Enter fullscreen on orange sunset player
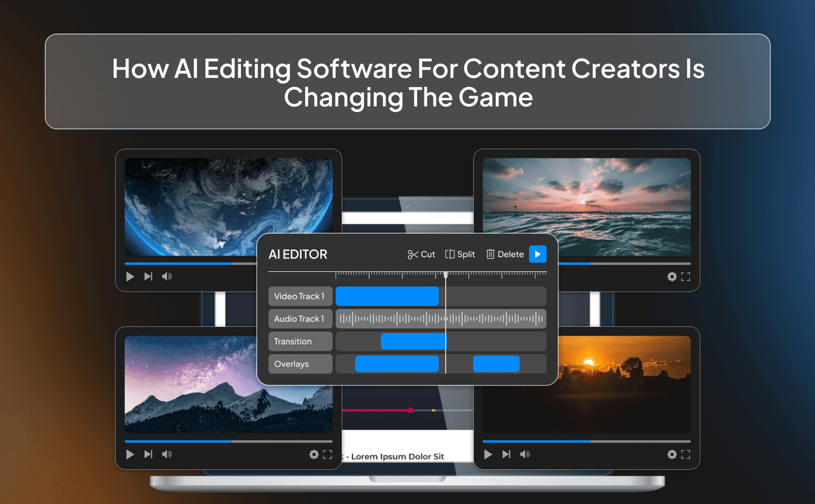 (x=686, y=454)
